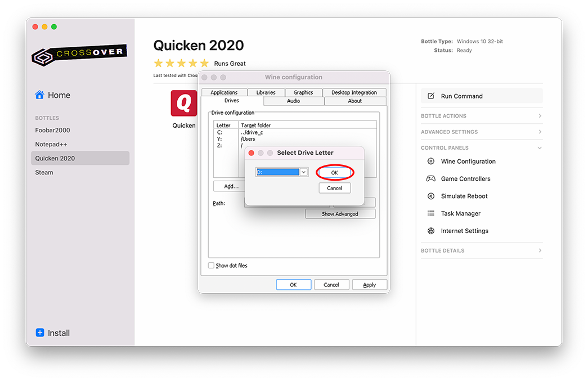Switch to the Libraries tab
The width and height of the screenshot is (588, 381).
click(266, 92)
